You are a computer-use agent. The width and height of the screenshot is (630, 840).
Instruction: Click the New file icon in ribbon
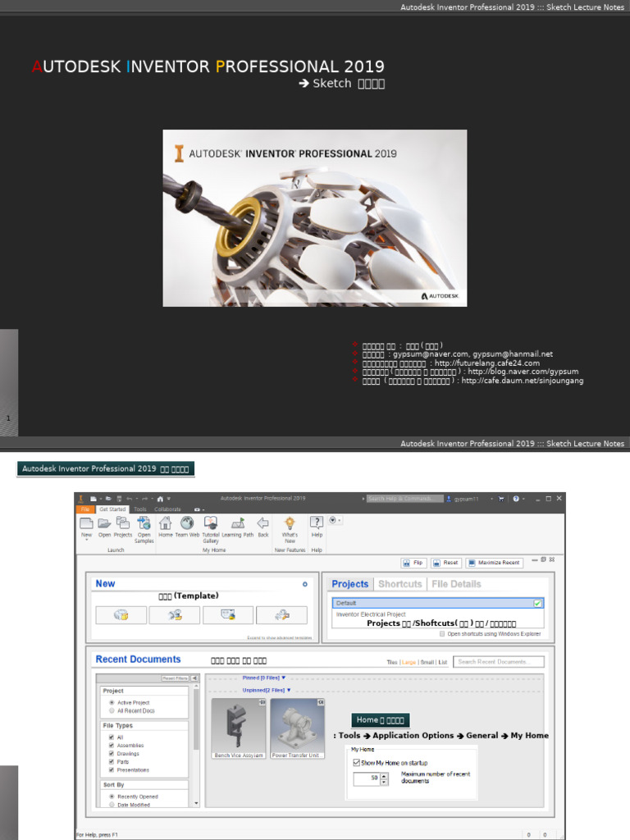86,523
